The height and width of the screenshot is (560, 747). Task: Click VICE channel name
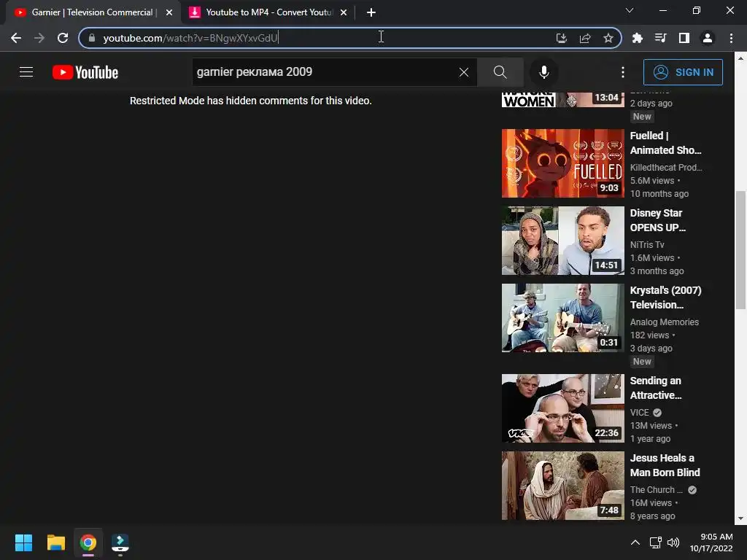pos(639,413)
